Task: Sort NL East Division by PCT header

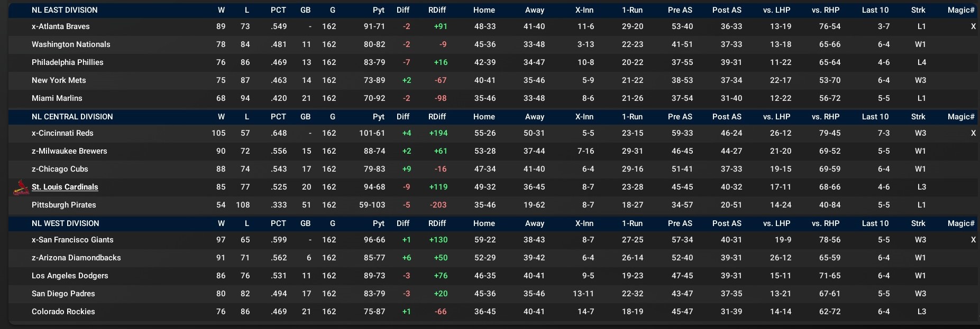Action: click(278, 10)
